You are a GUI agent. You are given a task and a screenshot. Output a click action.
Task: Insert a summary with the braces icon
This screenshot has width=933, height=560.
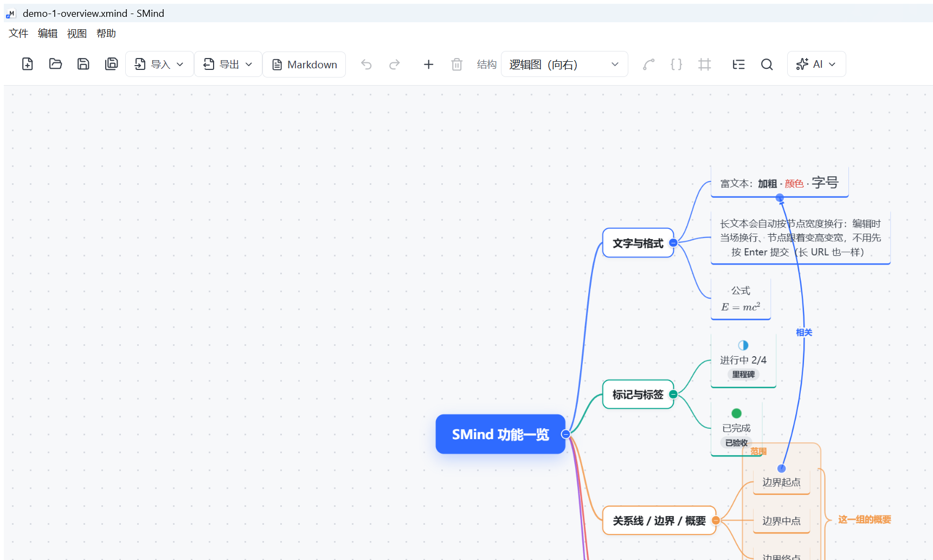pyautogui.click(x=676, y=65)
